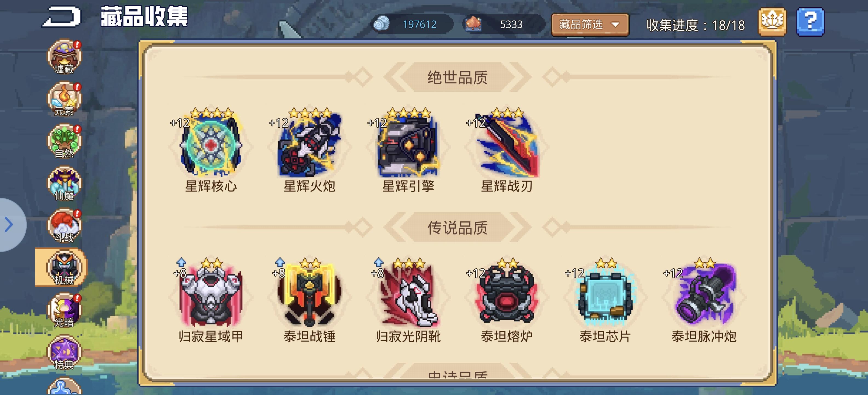Image resolution: width=868 pixels, height=395 pixels.
Task: Go back using the return arrow
Action: pyautogui.click(x=62, y=16)
